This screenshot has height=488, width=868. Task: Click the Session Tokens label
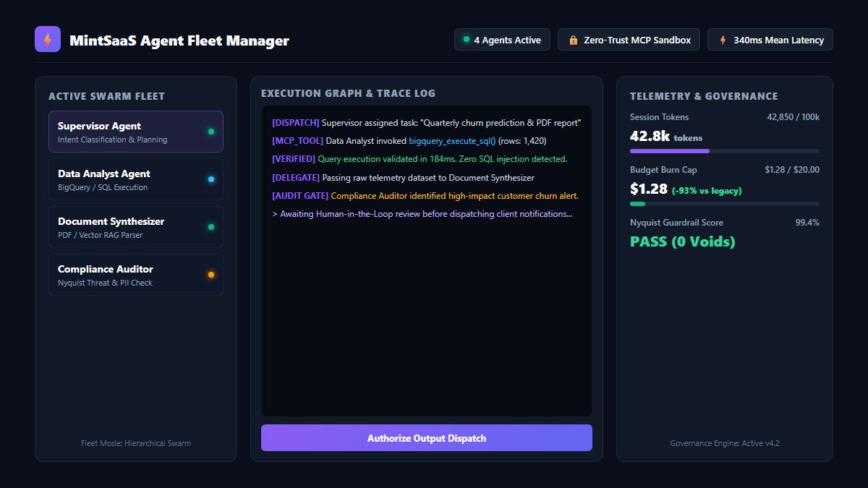659,117
